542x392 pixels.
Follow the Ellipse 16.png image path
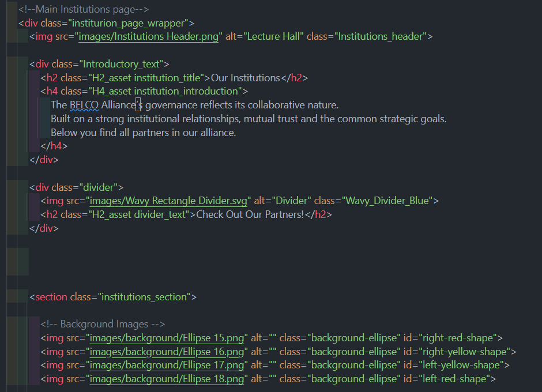tap(166, 352)
